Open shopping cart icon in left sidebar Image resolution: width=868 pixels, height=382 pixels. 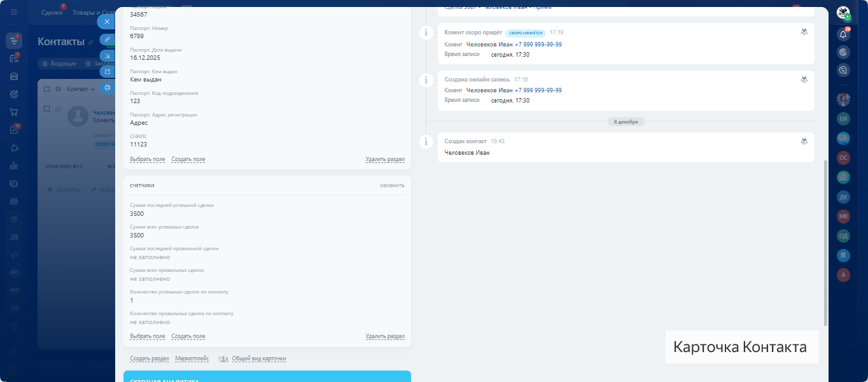click(x=14, y=112)
